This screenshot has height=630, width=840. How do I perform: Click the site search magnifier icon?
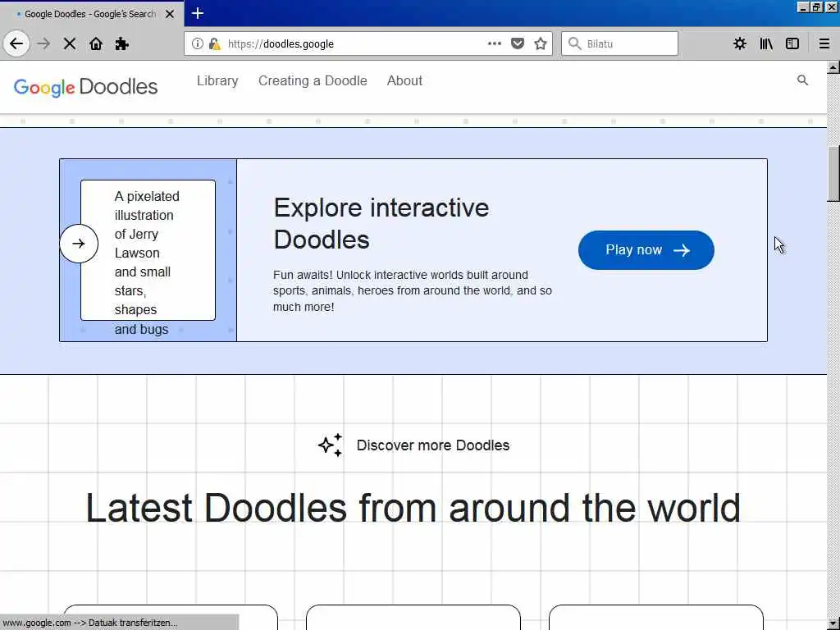pyautogui.click(x=802, y=80)
